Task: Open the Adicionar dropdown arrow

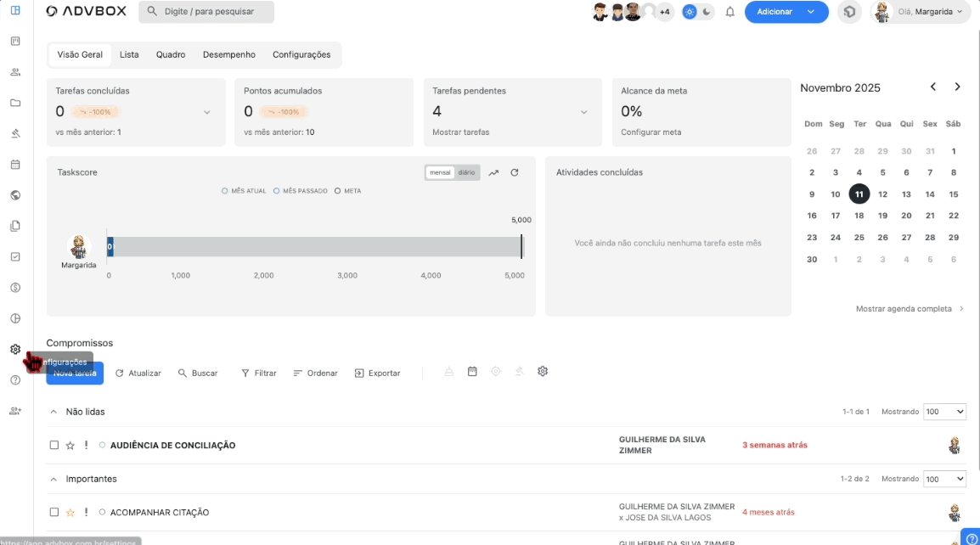Action: pyautogui.click(x=812, y=12)
